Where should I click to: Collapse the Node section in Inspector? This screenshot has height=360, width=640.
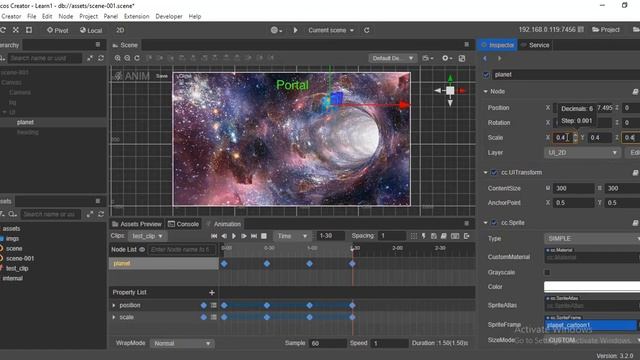click(485, 91)
